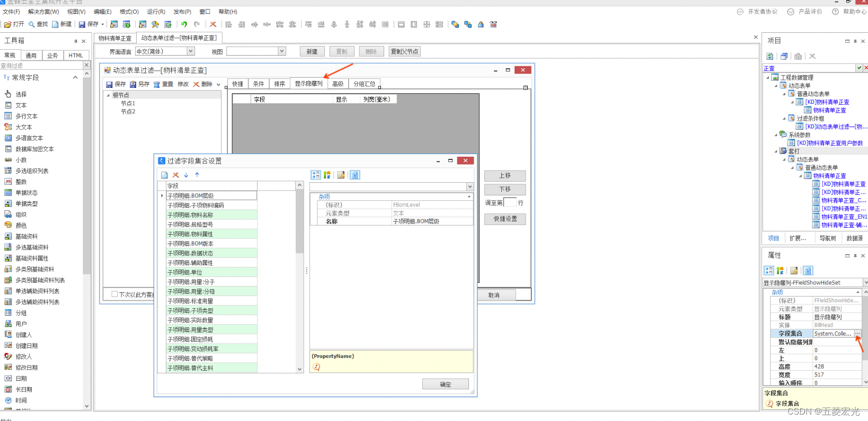The height and width of the screenshot is (421, 868).
Task: Select 节点2 in tree
Action: (128, 112)
